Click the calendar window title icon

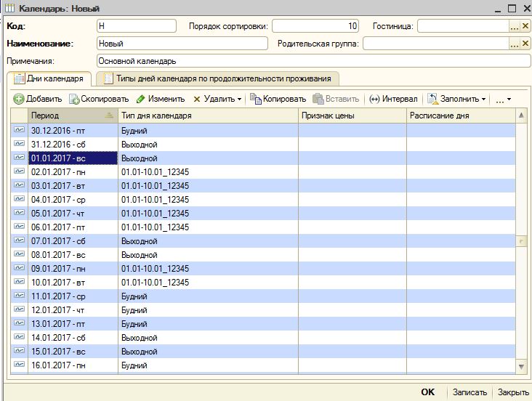pyautogui.click(x=10, y=8)
